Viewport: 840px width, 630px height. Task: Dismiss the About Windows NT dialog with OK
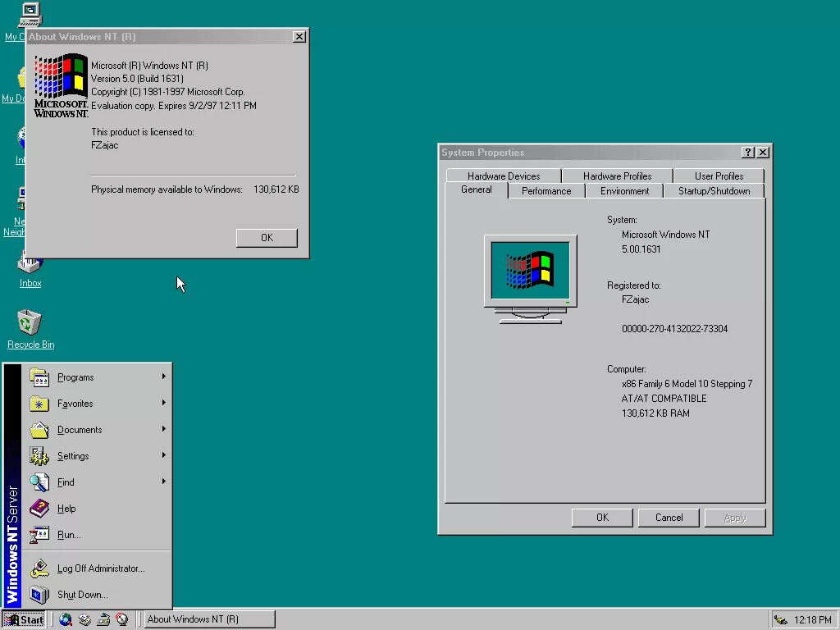(x=266, y=237)
